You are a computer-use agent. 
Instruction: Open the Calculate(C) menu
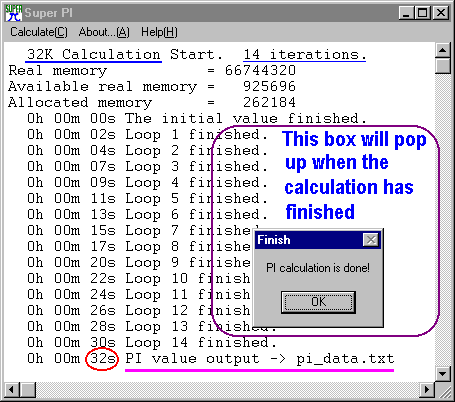tap(39, 32)
